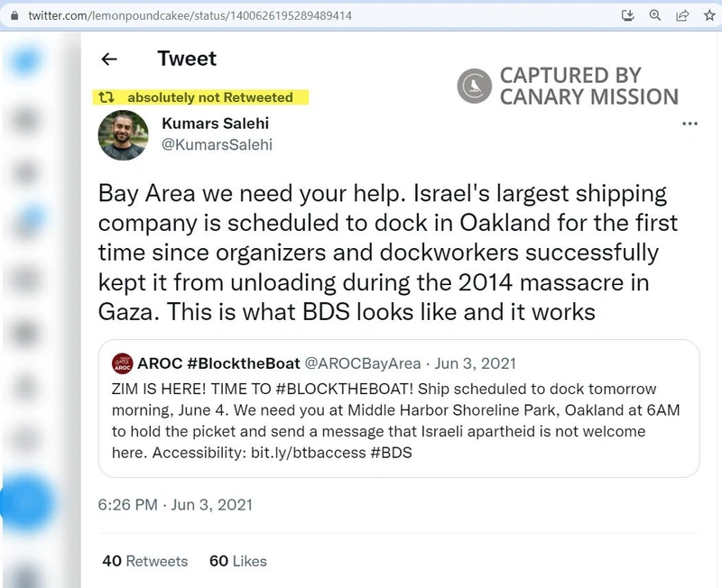The height and width of the screenshot is (588, 722).
Task: Click the @AROCBayArea handle
Action: (x=363, y=363)
